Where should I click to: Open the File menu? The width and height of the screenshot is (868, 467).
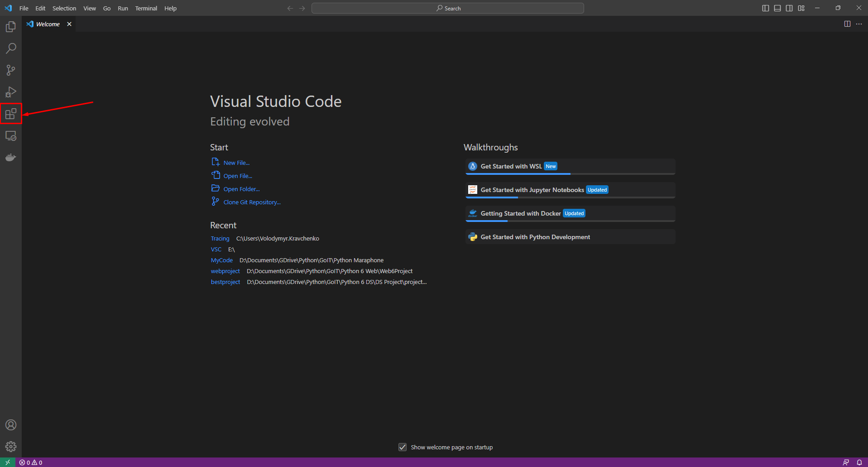(x=24, y=8)
